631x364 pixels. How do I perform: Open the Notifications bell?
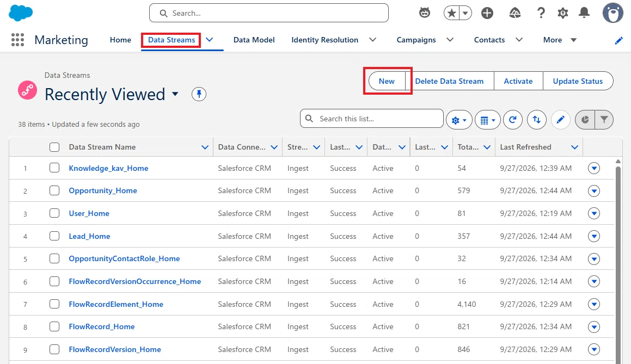(584, 13)
